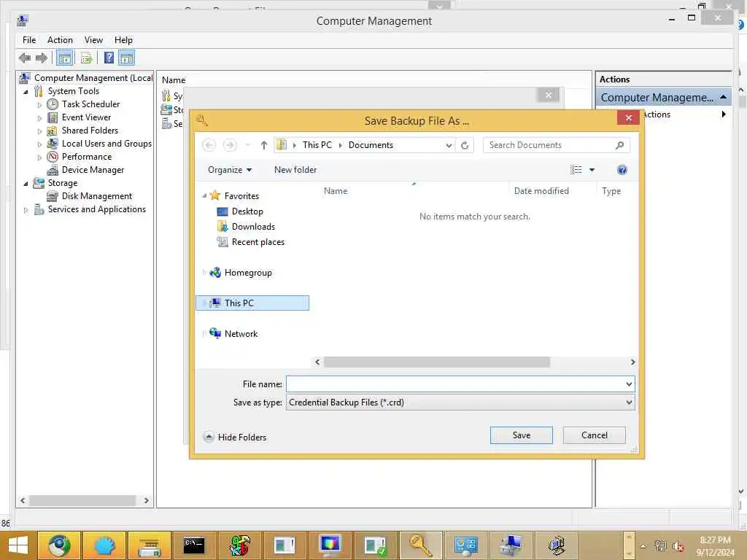Go back using Computer Management toolbar arrow
Image resolution: width=747 pixels, height=560 pixels.
[24, 58]
